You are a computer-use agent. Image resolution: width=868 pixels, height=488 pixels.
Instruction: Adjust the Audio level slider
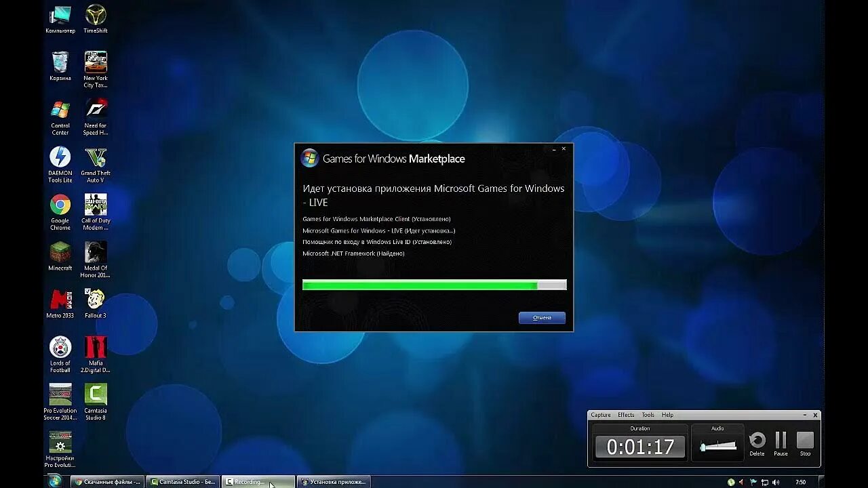[718, 446]
